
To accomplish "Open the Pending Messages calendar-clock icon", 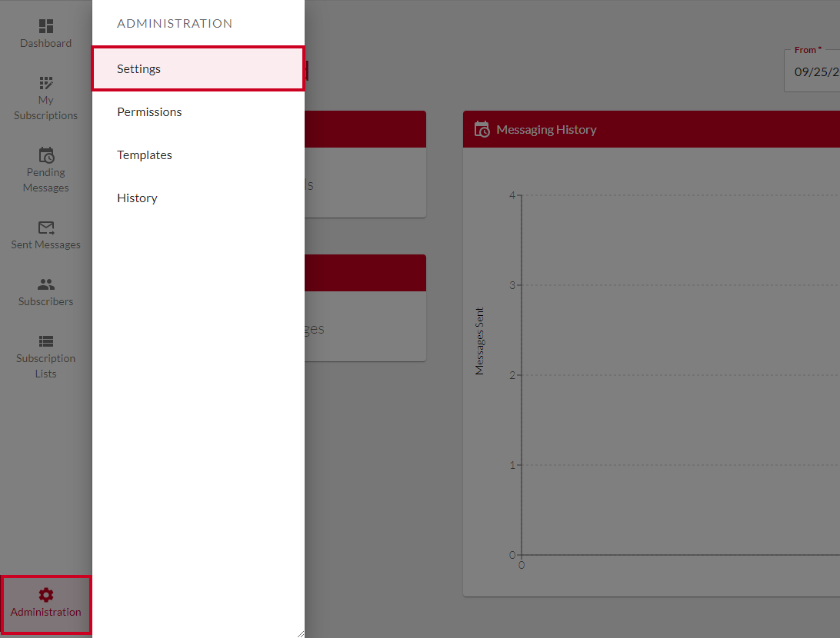I will [x=46, y=155].
